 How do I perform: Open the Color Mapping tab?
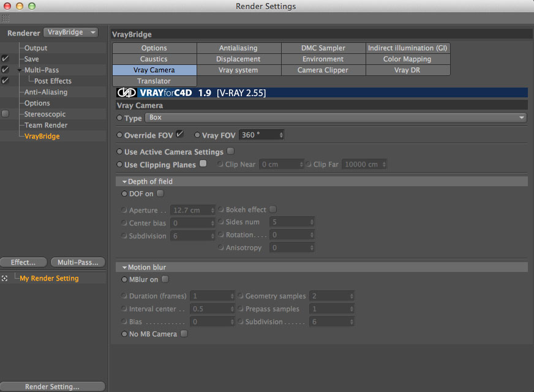(x=408, y=59)
